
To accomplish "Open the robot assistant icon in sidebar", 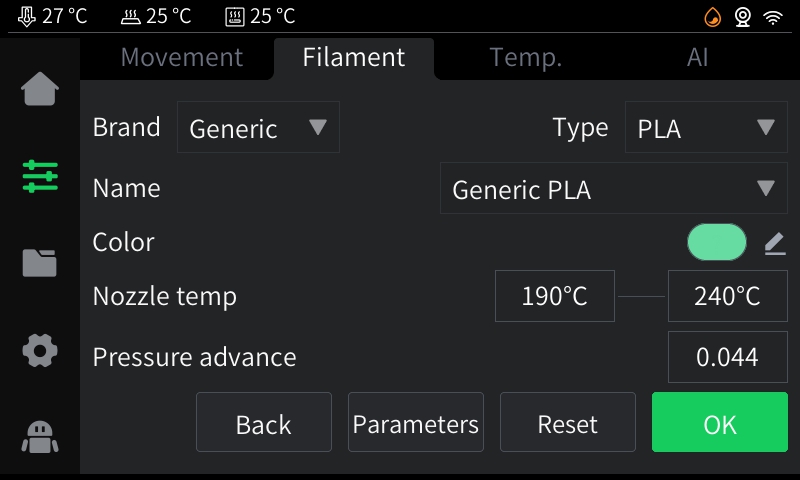I will [x=40, y=435].
